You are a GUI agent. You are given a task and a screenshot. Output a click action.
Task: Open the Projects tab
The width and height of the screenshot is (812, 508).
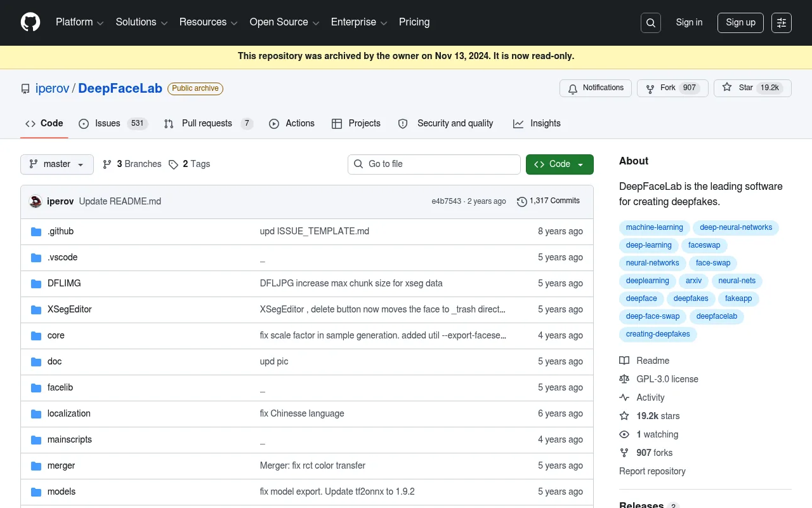pyautogui.click(x=356, y=124)
